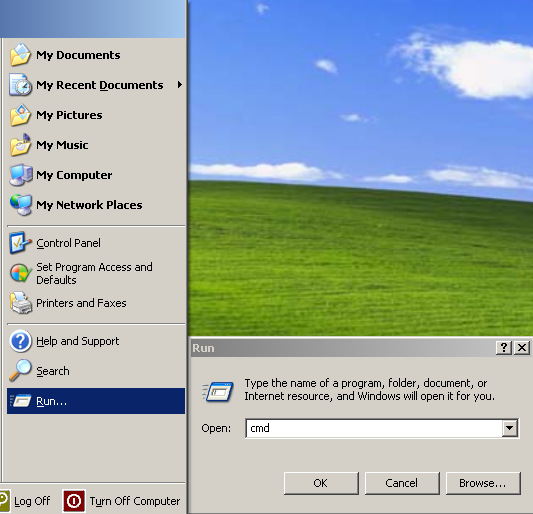Choose Help and Support entry

point(96,341)
